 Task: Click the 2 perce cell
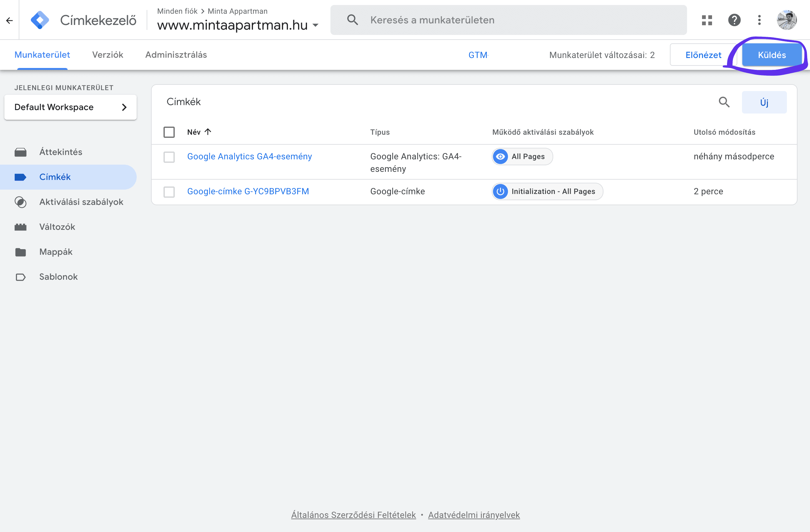pyautogui.click(x=708, y=191)
